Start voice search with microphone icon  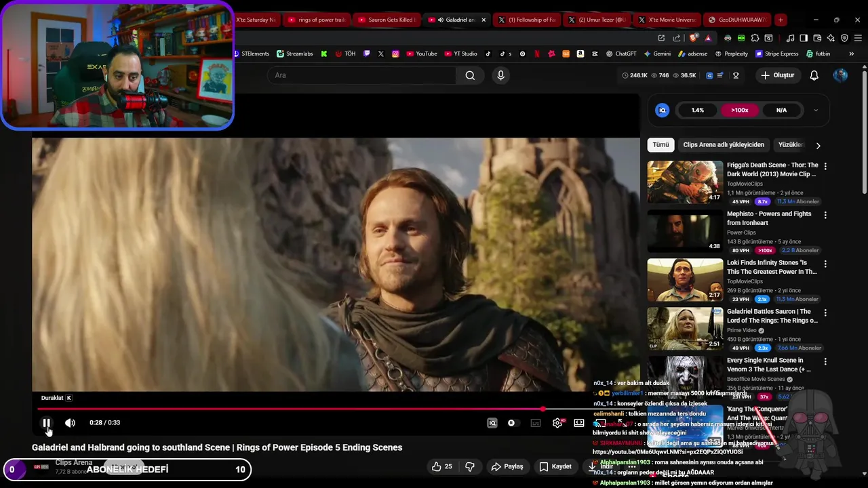[500, 75]
